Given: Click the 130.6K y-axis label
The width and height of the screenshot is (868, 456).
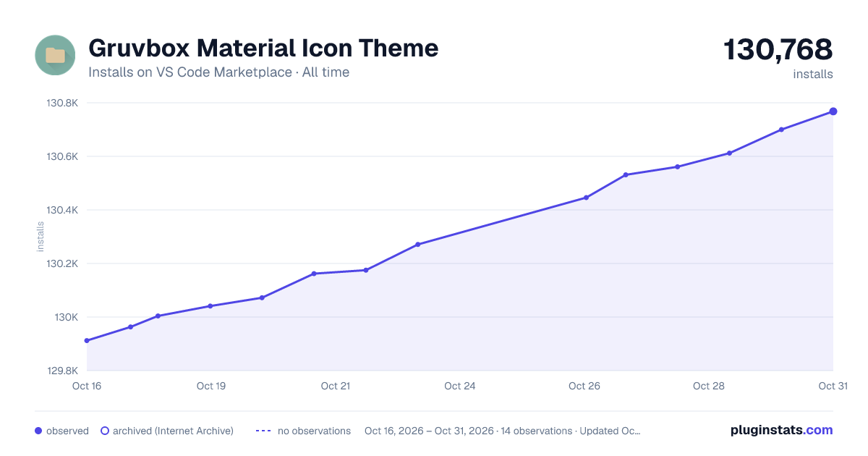Looking at the screenshot, I should tap(62, 156).
